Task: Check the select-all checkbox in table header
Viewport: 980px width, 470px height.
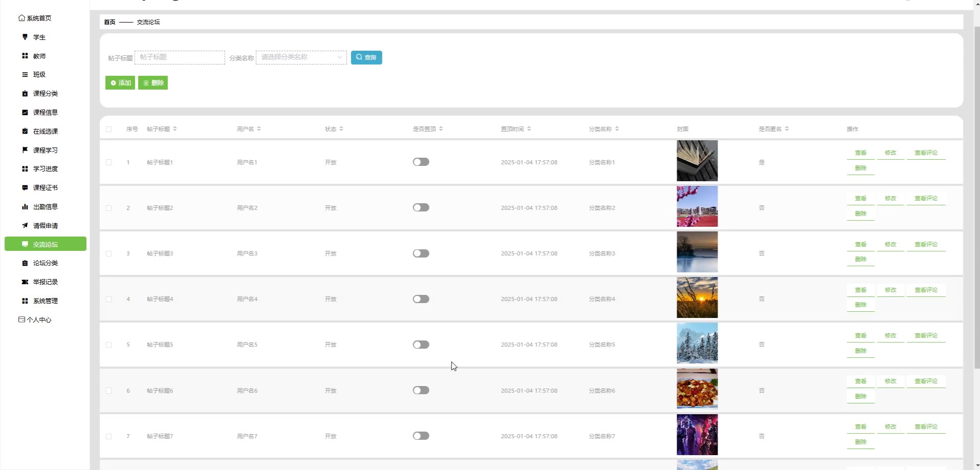Action: (x=108, y=129)
